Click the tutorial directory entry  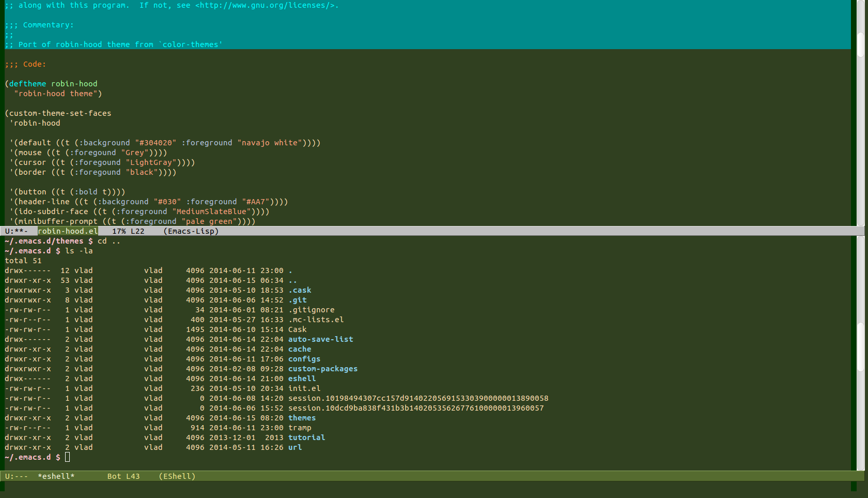(x=307, y=437)
